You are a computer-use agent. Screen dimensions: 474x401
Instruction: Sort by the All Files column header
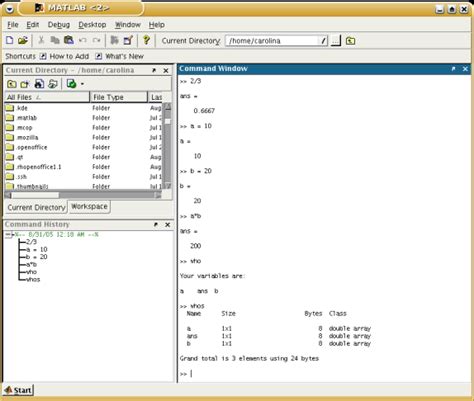47,97
